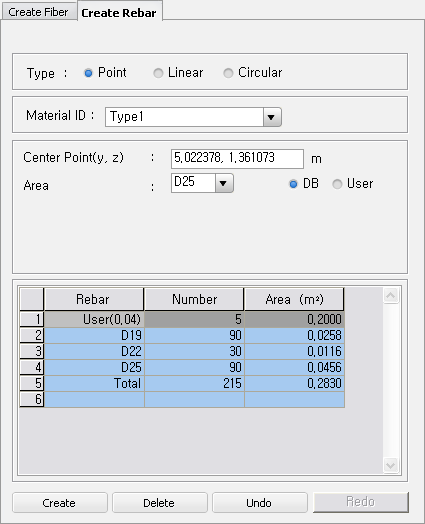Screen dimensions: 425x524
Task: Open the Material ID dropdown arrow
Action: pos(272,117)
